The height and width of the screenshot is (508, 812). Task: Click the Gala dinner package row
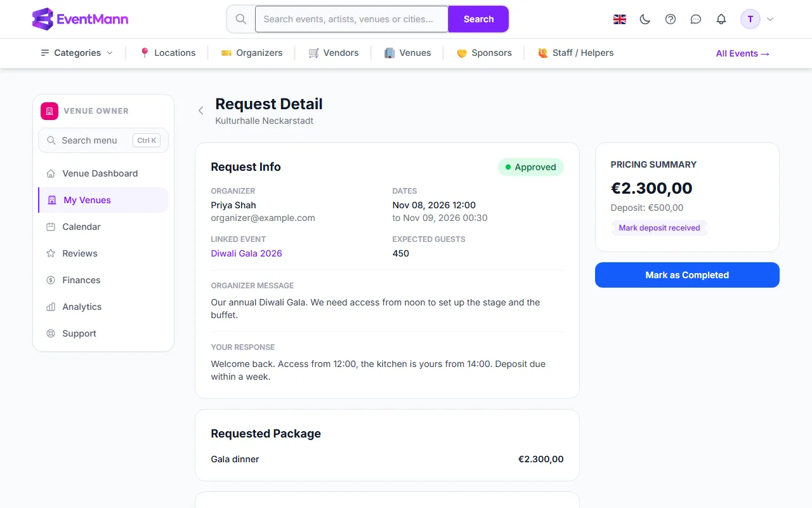[387, 459]
